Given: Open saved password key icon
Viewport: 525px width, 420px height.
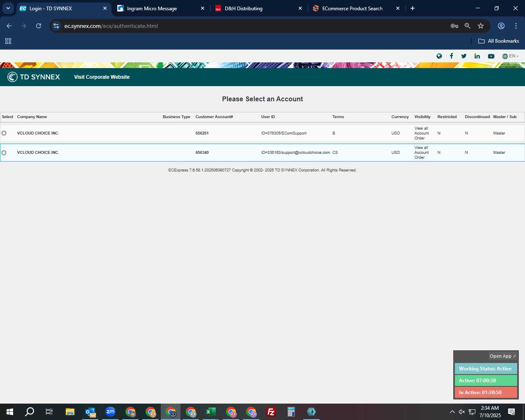Looking at the screenshot, I should [x=454, y=26].
